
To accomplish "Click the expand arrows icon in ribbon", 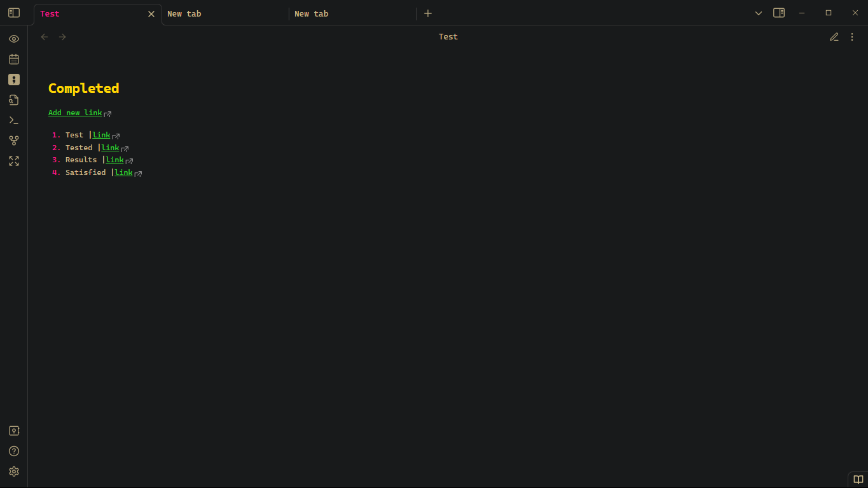I will [14, 161].
